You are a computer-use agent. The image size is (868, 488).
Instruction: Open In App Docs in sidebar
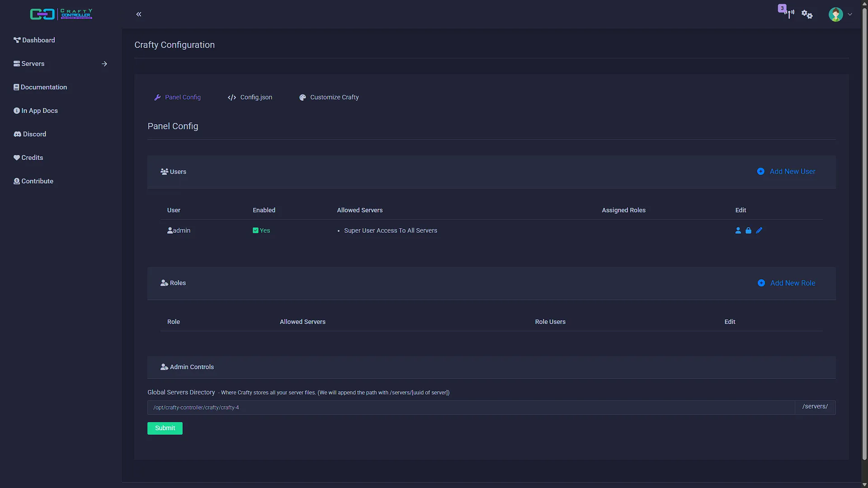[x=36, y=111]
